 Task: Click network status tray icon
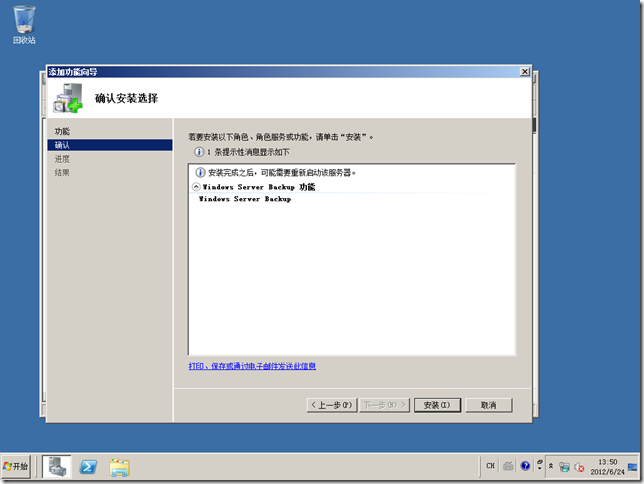pos(565,467)
